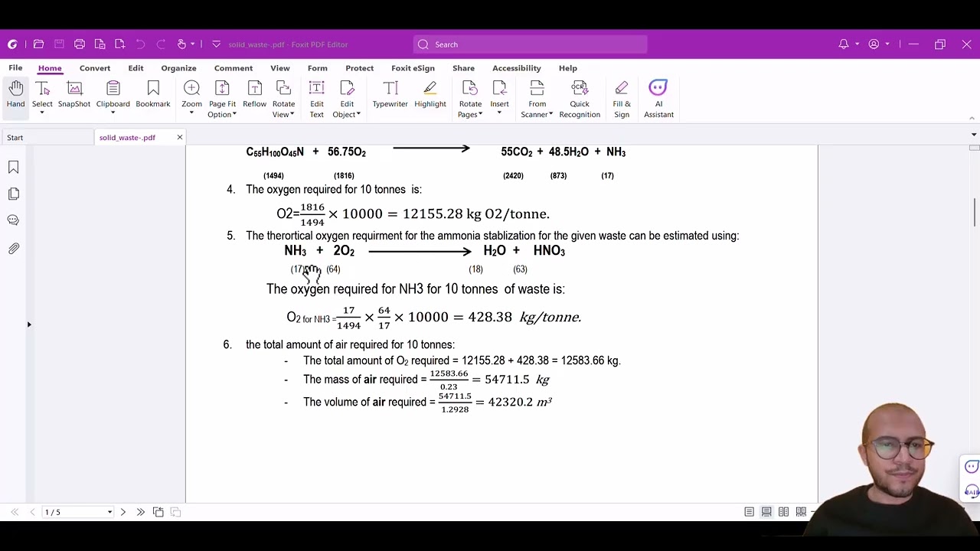Viewport: 980px width, 551px height.
Task: Select the Edit Text tool
Action: tap(316, 99)
